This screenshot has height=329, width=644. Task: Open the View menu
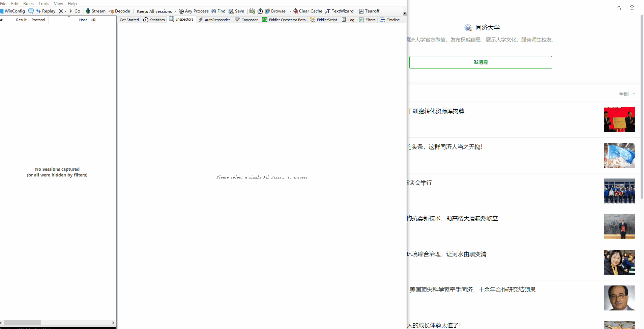tap(58, 3)
